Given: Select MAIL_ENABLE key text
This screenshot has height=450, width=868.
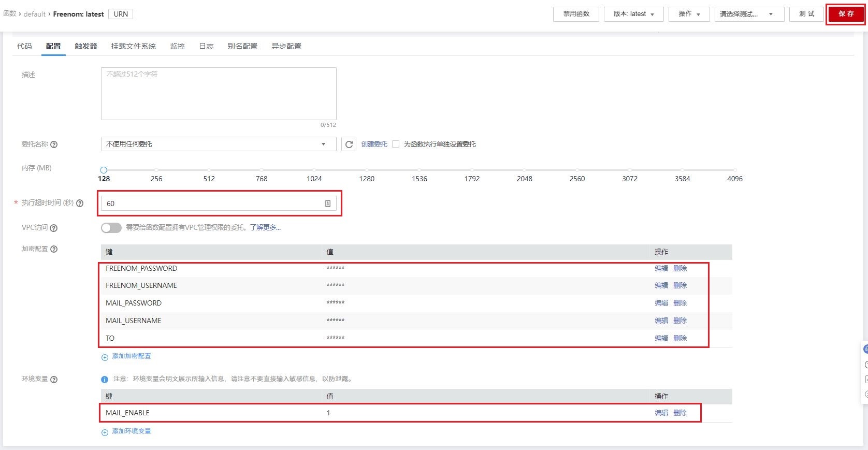Looking at the screenshot, I should click(127, 413).
